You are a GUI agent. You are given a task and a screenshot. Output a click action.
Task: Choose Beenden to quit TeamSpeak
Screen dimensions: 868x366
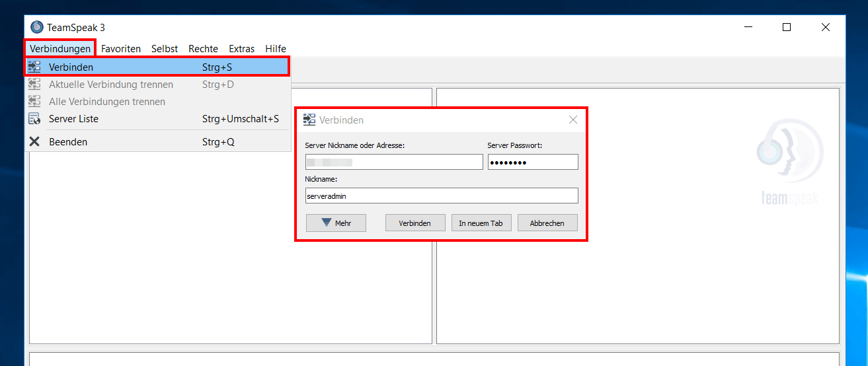(x=157, y=141)
